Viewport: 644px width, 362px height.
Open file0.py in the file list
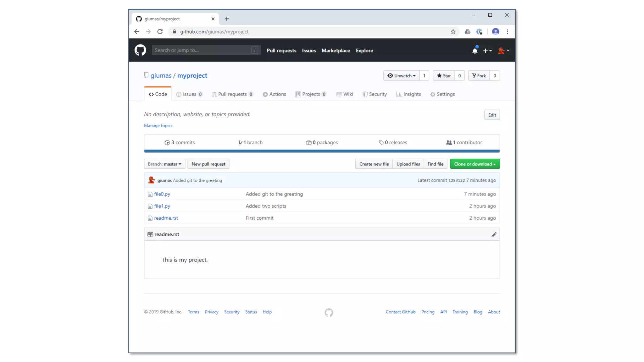coord(162,194)
